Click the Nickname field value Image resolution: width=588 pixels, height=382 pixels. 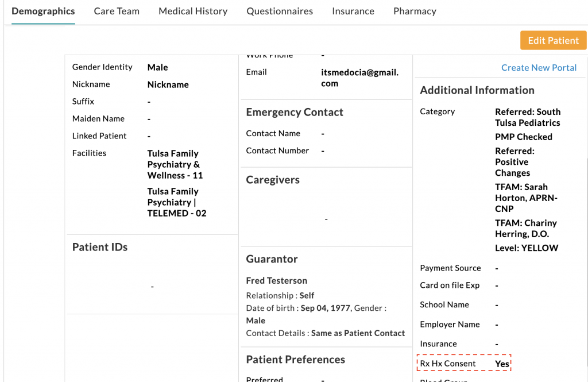tap(168, 84)
